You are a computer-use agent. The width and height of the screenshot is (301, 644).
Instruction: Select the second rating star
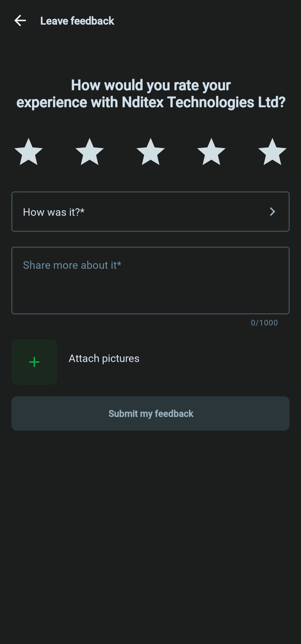[90, 152]
